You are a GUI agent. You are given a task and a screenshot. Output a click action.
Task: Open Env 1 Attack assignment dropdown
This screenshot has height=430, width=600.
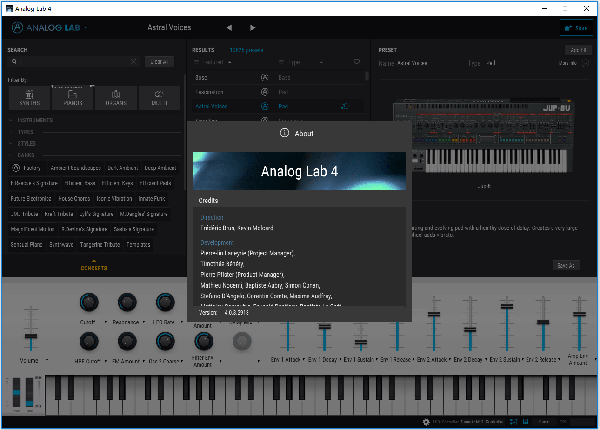pos(304,360)
